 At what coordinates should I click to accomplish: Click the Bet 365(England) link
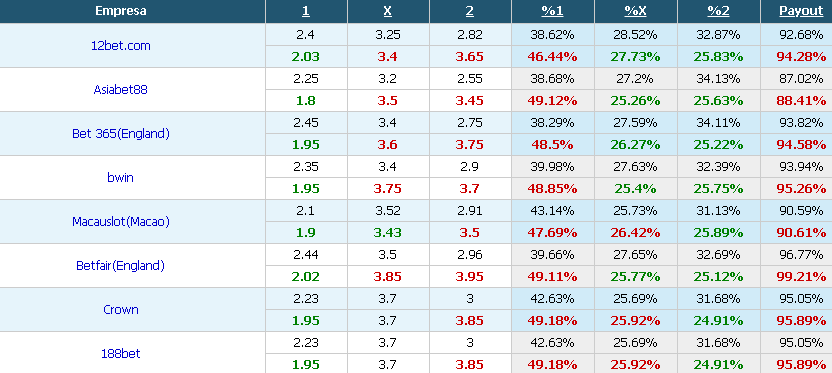[121, 134]
